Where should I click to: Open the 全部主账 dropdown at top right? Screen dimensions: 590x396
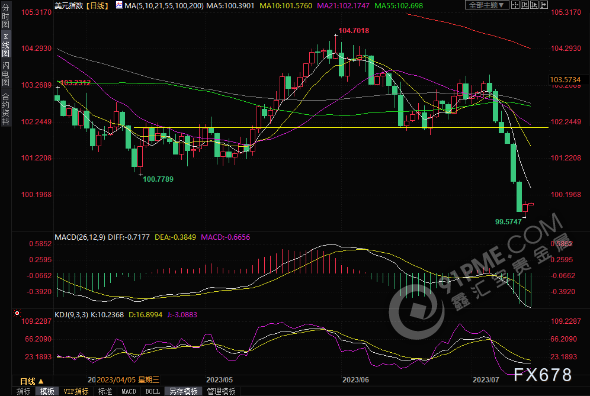(x=487, y=5)
